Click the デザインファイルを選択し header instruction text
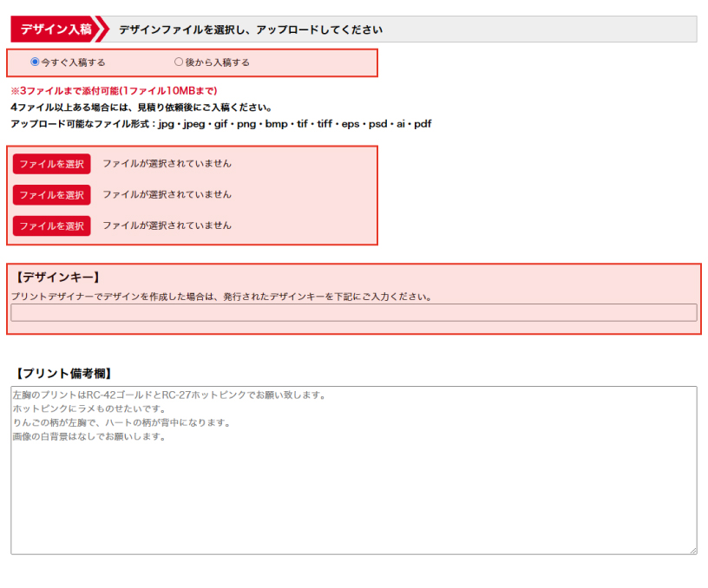Image resolution: width=708 pixels, height=588 pixels. click(250, 29)
